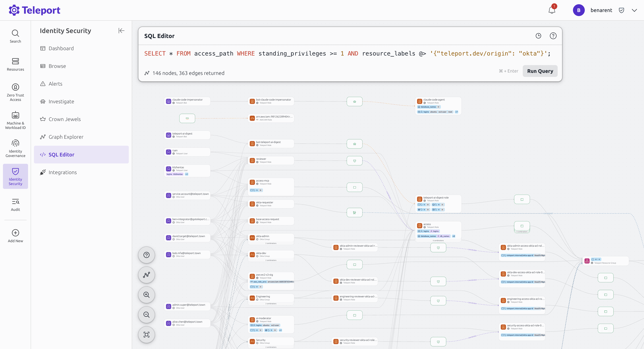Screen dimensions: 644x349
Task: Click Add New in the sidebar
Action: point(15,235)
